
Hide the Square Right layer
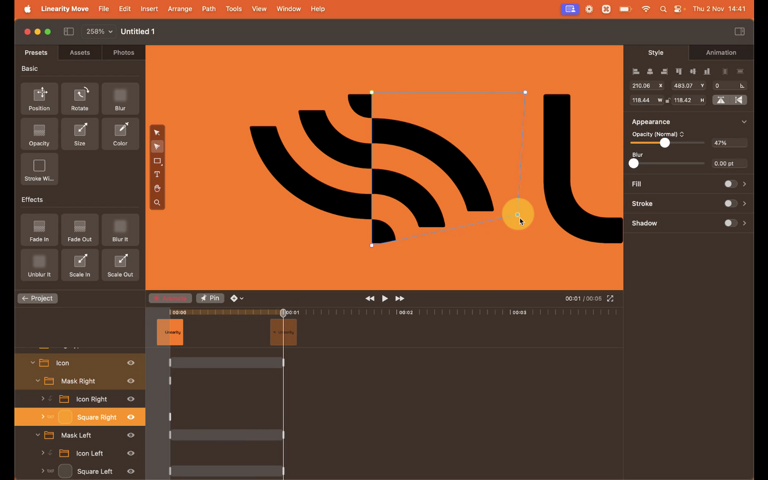click(x=131, y=417)
